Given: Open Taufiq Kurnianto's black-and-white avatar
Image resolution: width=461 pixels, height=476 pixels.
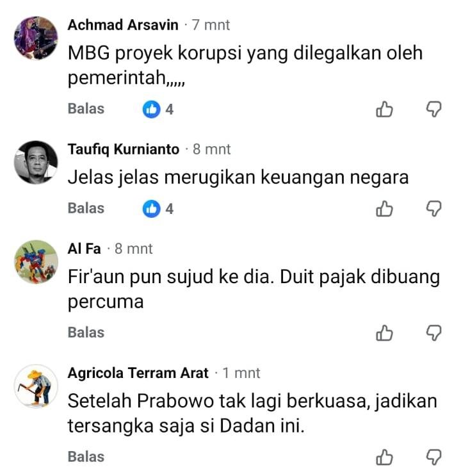Looking at the screenshot, I should [x=36, y=162].
